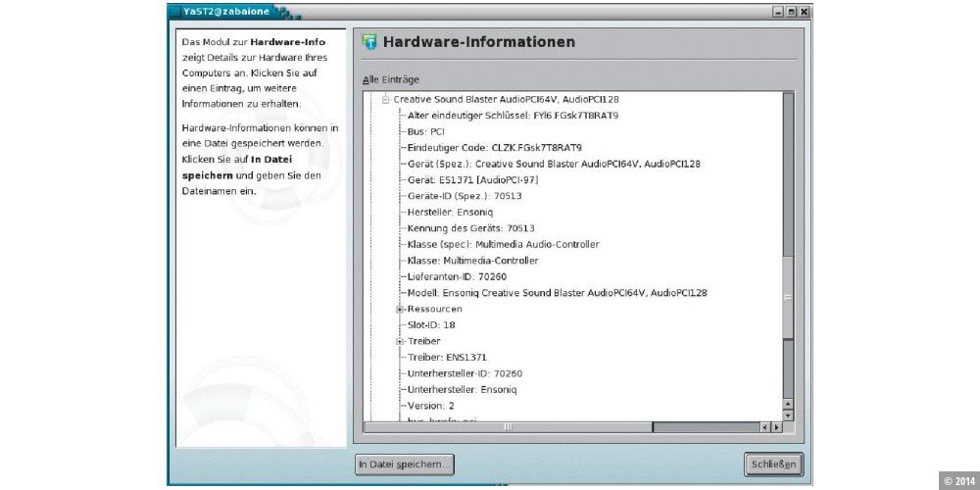
Task: Click the vertical scrollbar thumb
Action: coord(787,294)
